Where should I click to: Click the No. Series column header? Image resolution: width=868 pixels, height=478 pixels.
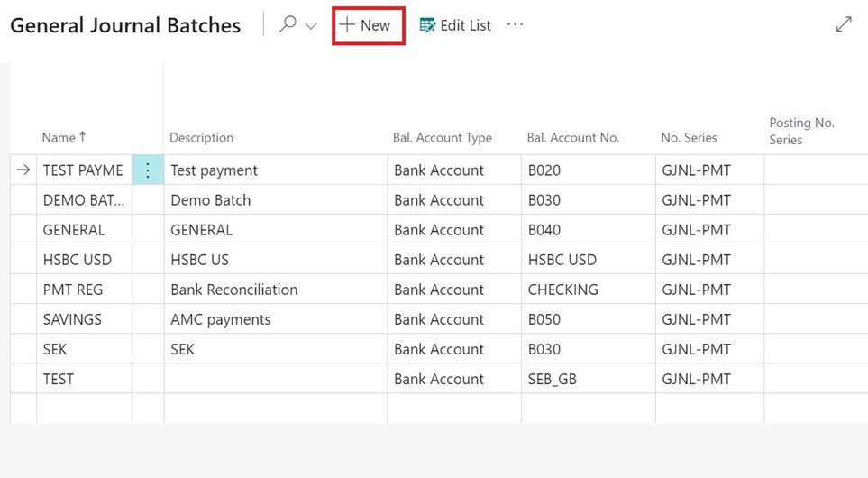pyautogui.click(x=690, y=138)
